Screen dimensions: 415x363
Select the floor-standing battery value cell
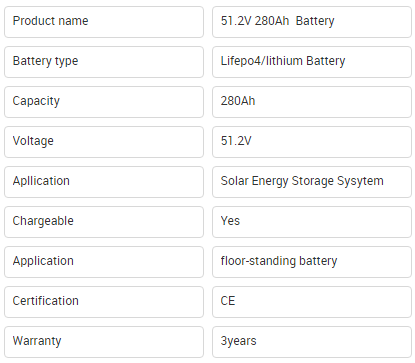(312, 262)
